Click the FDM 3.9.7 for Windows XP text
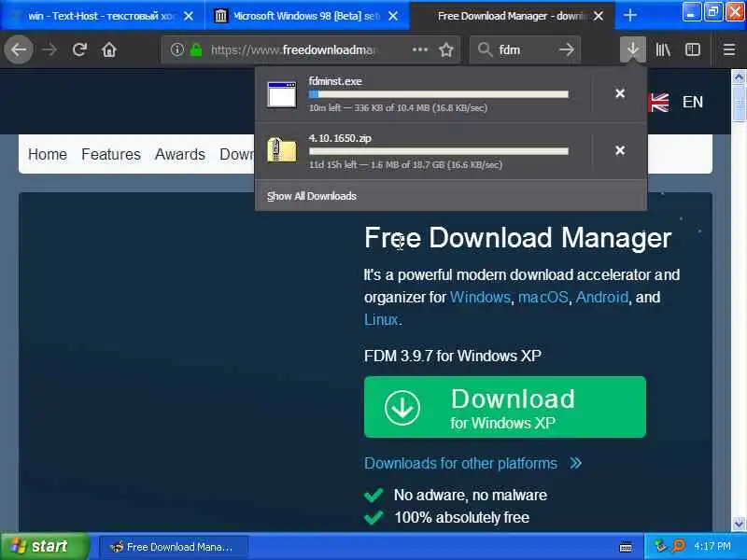 [x=452, y=356]
